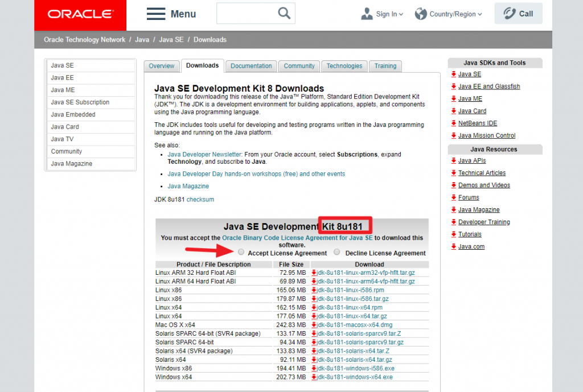Click red arrow icon beside Developer Training
This screenshot has width=583, height=392.
click(x=454, y=222)
